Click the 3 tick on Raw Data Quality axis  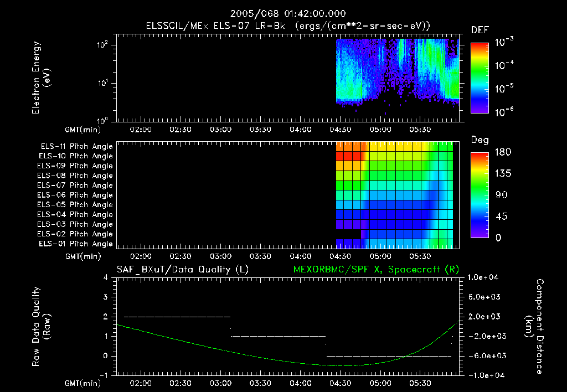(106, 297)
